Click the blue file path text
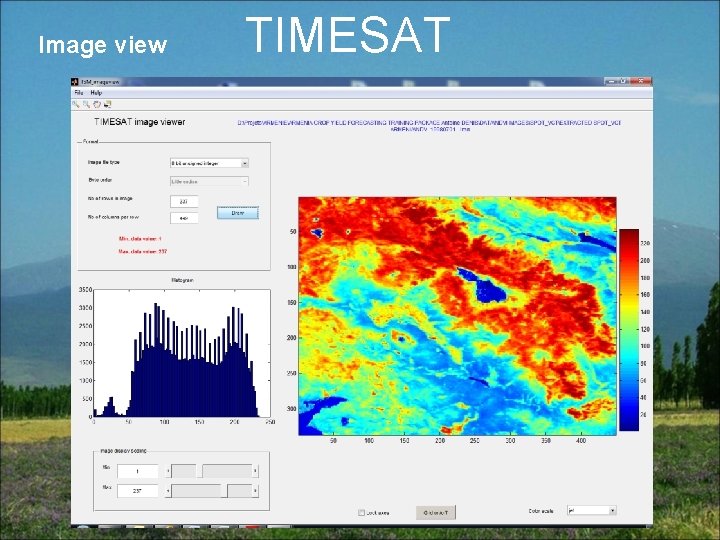 pos(429,126)
